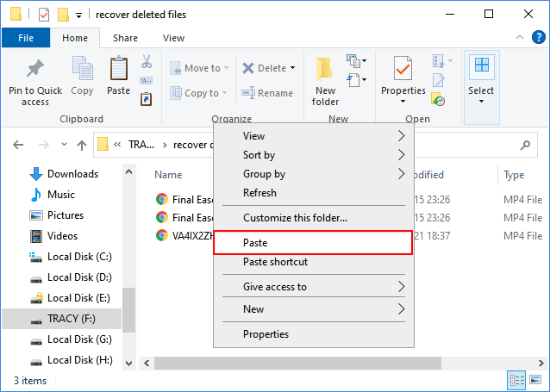Open Downloads in navigation pane

[x=72, y=174]
